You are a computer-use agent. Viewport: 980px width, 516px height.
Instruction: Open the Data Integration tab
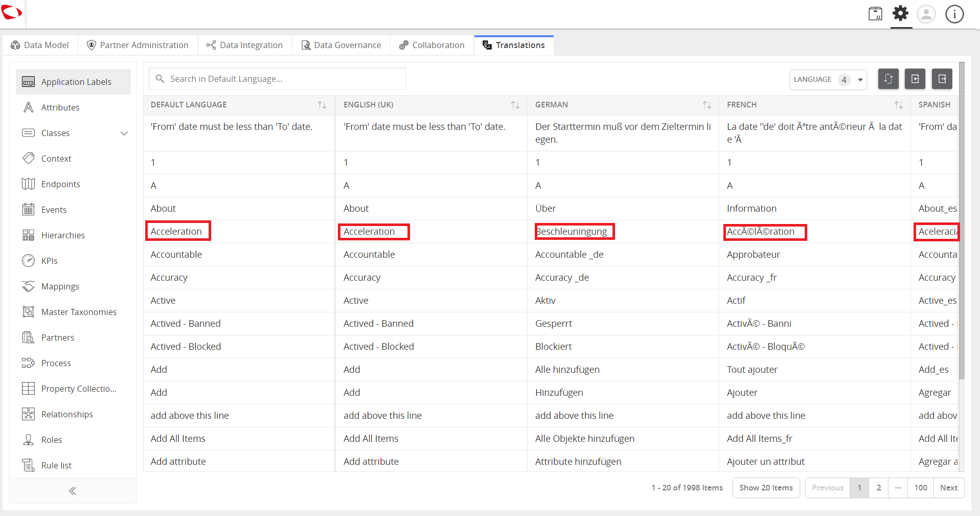(x=245, y=45)
